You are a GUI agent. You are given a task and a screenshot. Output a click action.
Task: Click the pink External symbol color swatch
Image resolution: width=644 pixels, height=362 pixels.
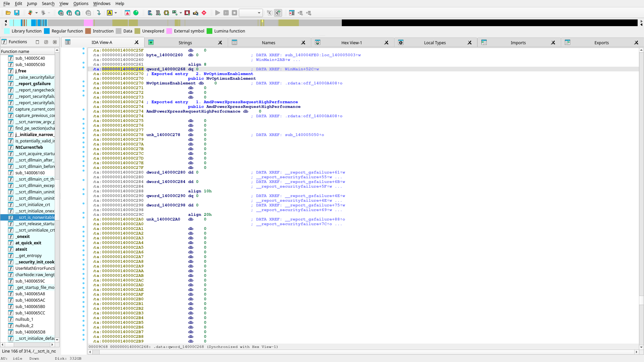coord(169,31)
